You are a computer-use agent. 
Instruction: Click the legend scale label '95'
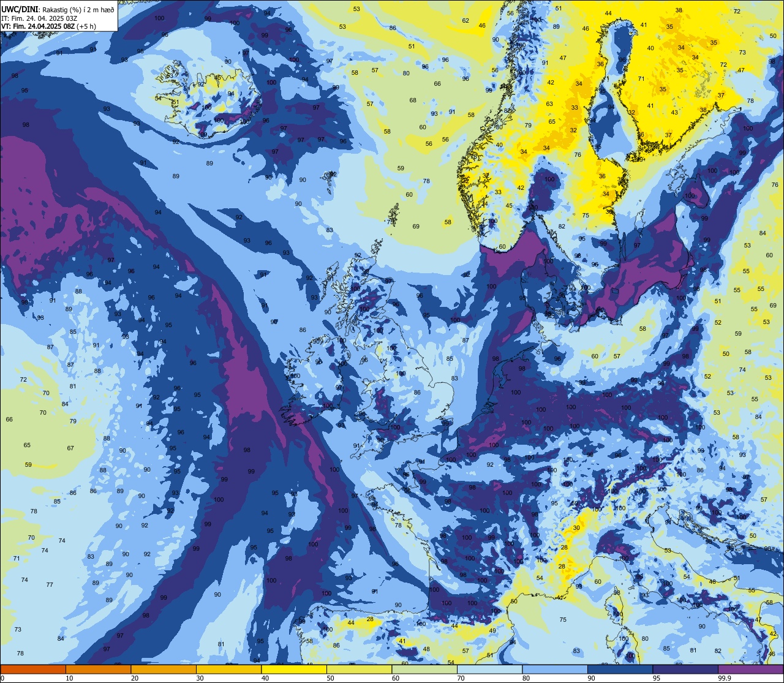(657, 678)
